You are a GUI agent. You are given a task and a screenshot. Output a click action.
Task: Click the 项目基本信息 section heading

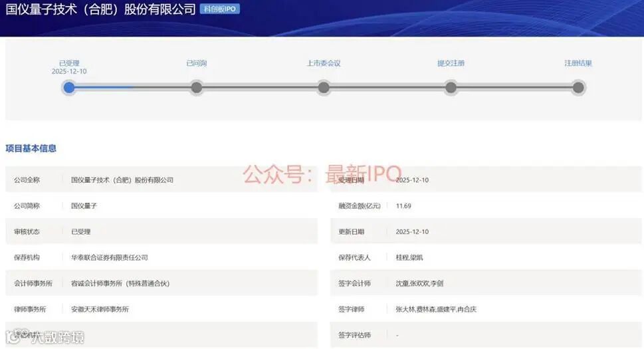pos(31,148)
